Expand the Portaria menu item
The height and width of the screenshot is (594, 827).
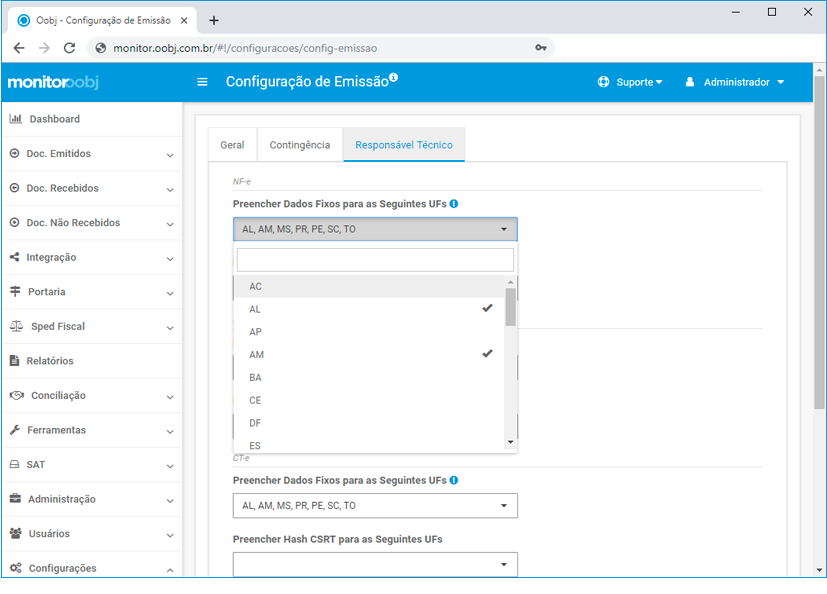tap(92, 292)
